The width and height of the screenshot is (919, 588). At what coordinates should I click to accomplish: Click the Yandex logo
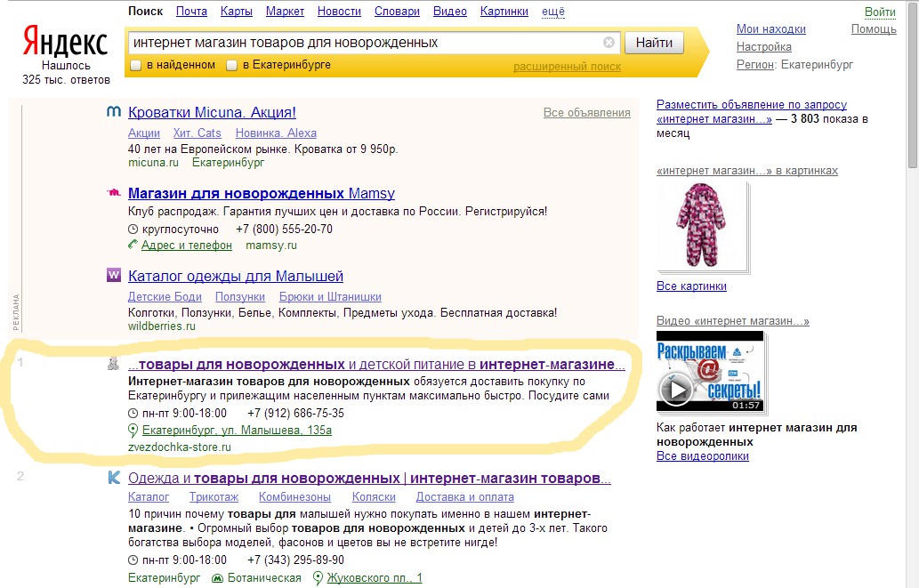point(65,42)
